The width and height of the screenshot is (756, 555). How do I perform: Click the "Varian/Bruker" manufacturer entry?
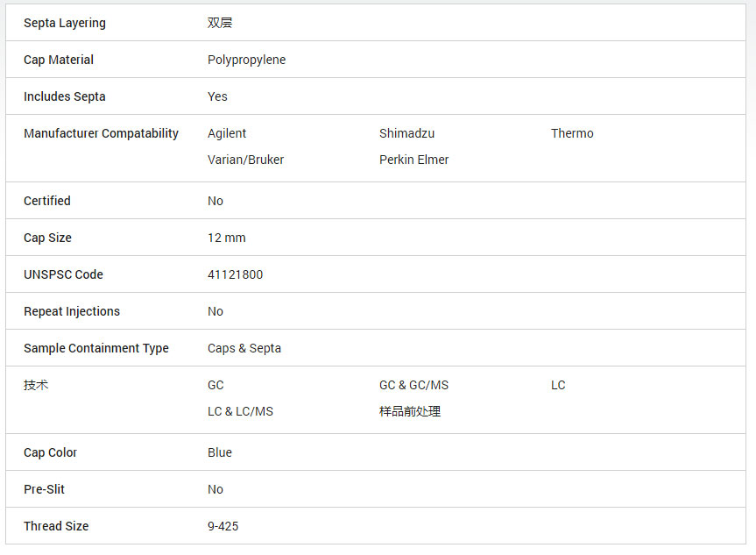coord(245,160)
